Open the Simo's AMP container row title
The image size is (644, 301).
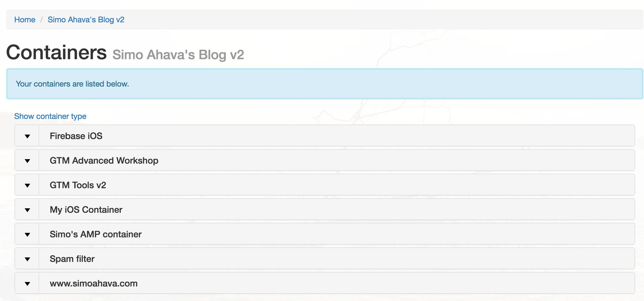click(96, 234)
